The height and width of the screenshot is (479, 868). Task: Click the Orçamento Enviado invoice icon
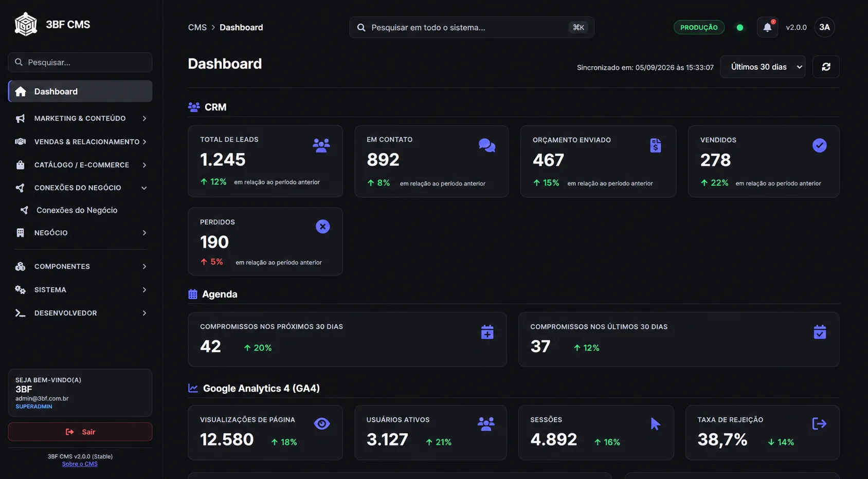coord(656,145)
